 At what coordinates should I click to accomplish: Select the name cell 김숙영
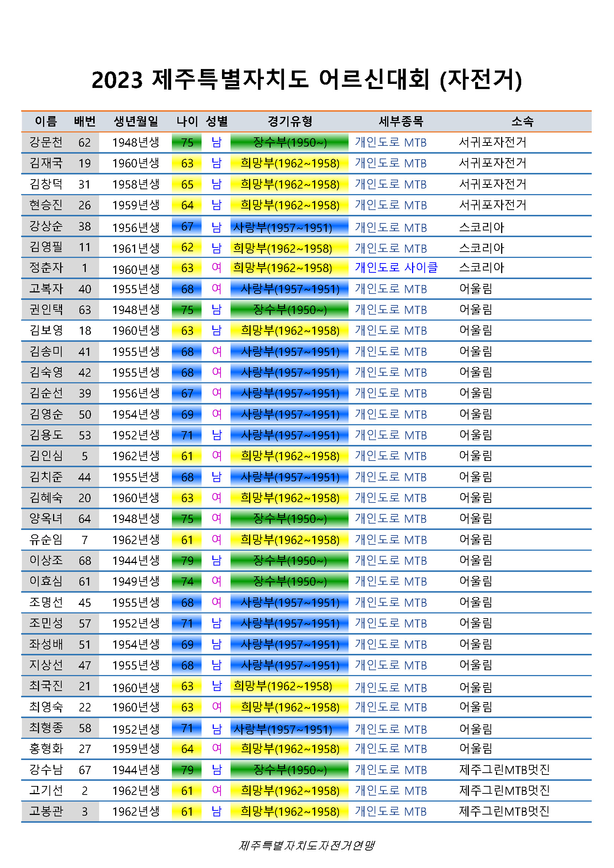(46, 372)
